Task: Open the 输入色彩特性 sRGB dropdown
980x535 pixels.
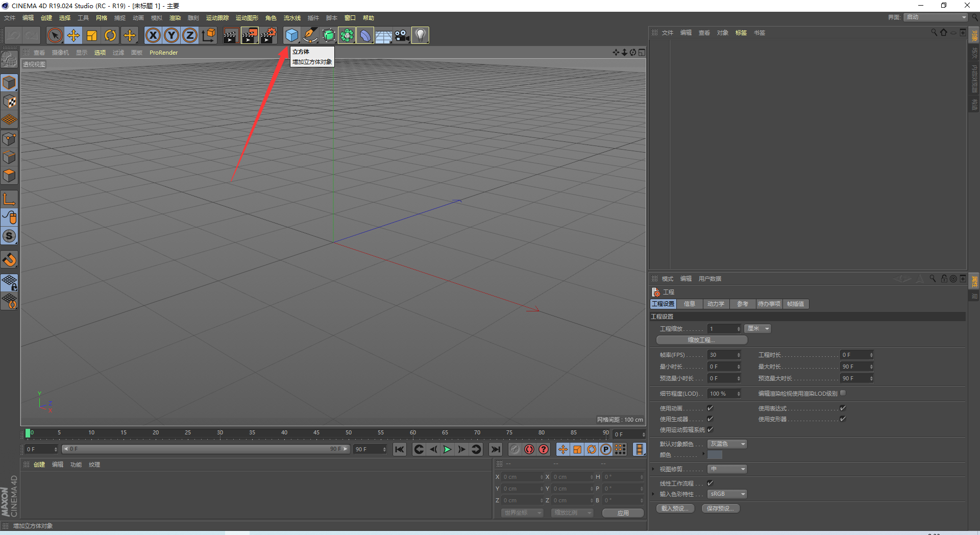Action: click(x=727, y=494)
